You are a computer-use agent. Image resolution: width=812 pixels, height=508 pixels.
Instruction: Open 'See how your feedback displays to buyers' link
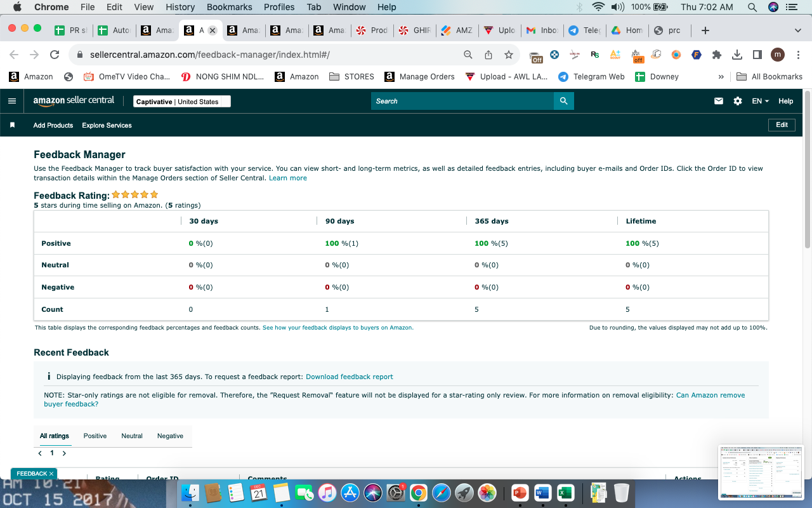pyautogui.click(x=338, y=328)
